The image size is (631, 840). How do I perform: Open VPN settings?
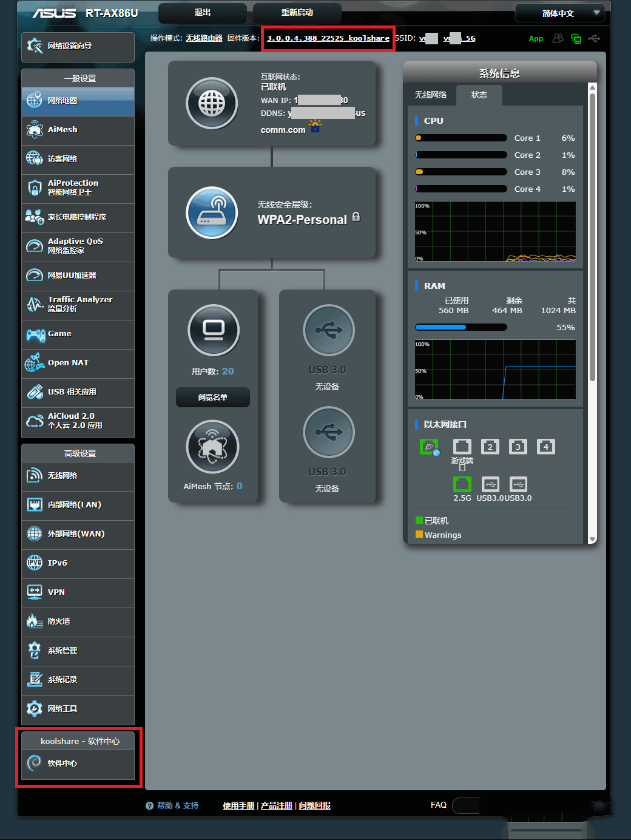pos(78,593)
